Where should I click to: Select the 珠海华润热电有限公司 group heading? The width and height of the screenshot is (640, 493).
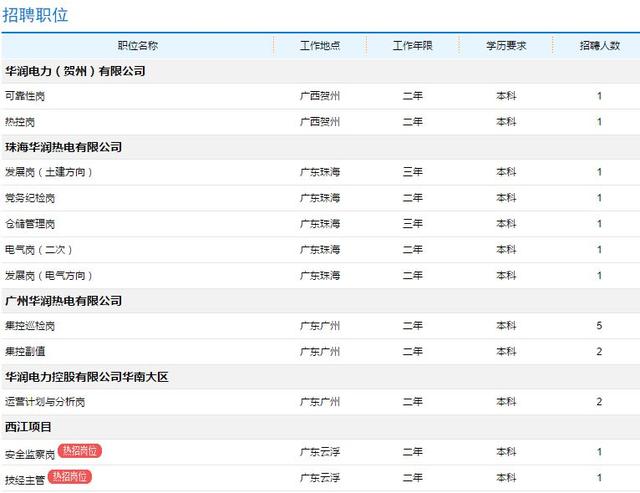coord(64,147)
